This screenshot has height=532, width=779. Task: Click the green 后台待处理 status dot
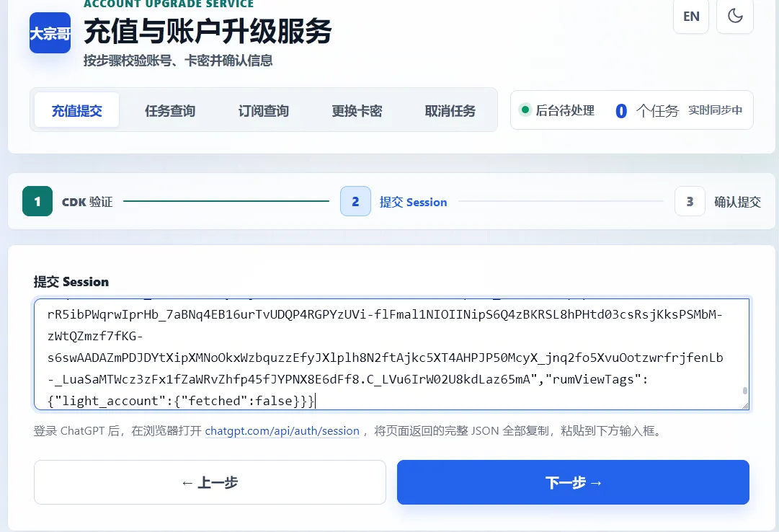525,110
